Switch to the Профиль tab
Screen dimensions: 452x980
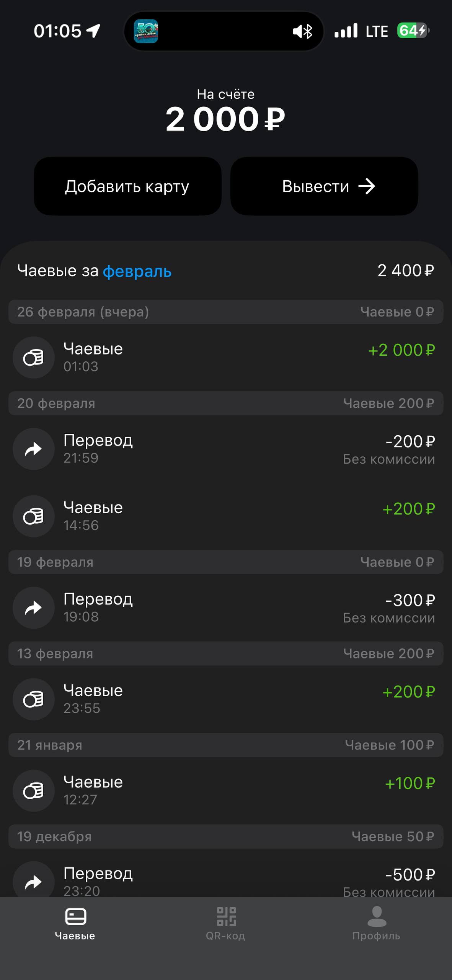coord(376,923)
